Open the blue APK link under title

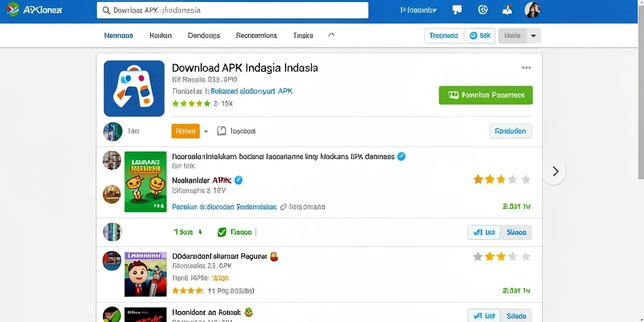click(x=252, y=91)
